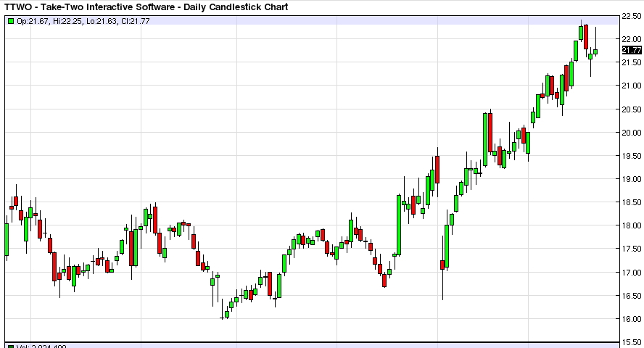
Task: Click the green legend square beside Op:21.67
Action: pyautogui.click(x=11, y=21)
